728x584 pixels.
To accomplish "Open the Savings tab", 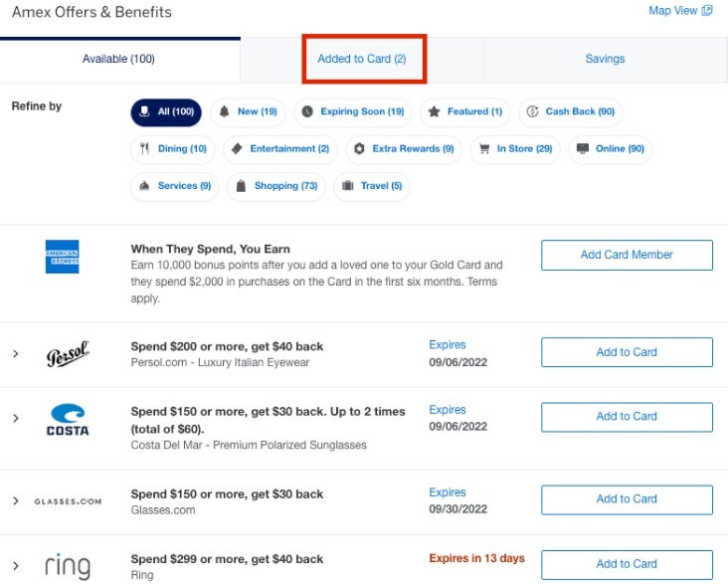I will point(605,59).
